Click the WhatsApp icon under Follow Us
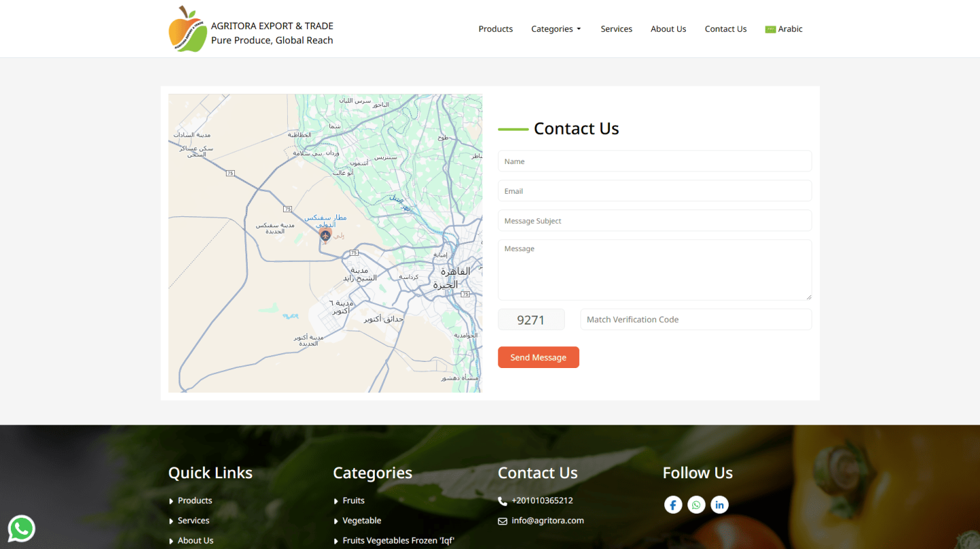 click(696, 504)
